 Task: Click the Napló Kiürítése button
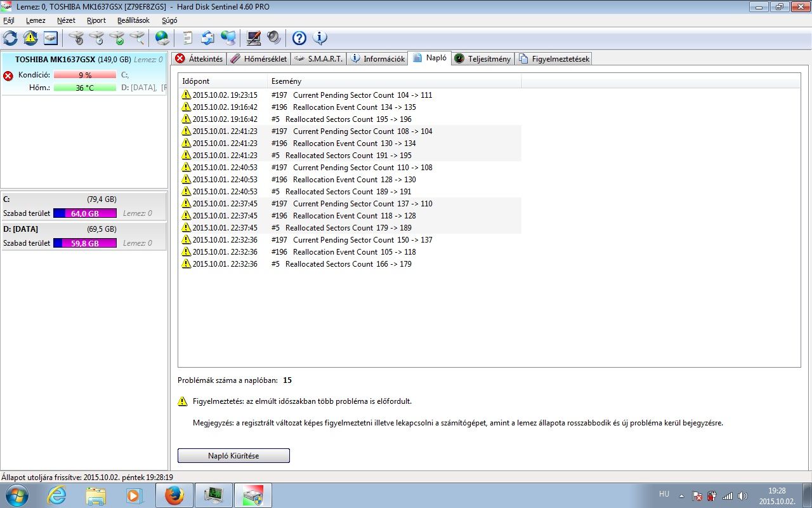pyautogui.click(x=233, y=455)
